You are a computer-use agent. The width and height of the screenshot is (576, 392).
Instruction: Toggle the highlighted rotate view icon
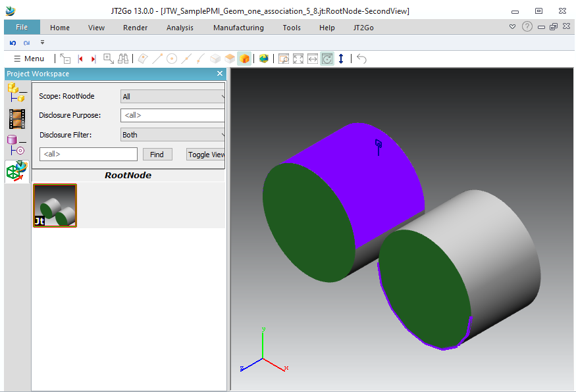pyautogui.click(x=327, y=59)
